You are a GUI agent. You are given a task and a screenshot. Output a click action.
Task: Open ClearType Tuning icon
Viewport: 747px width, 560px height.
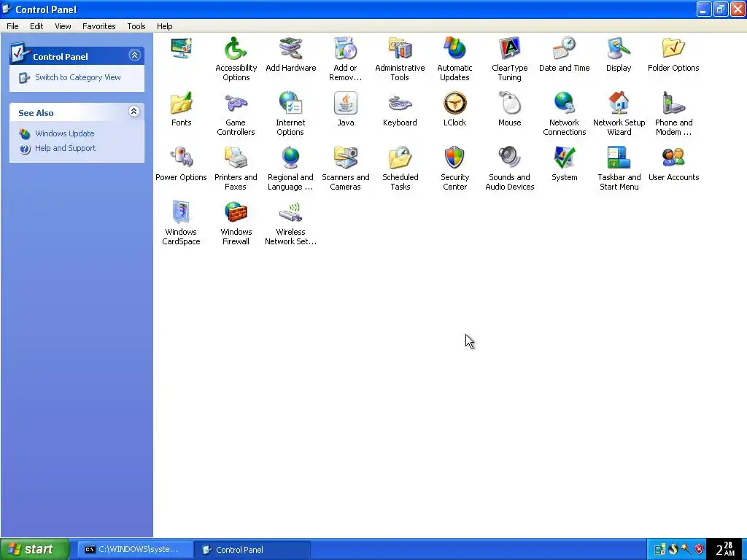click(510, 48)
